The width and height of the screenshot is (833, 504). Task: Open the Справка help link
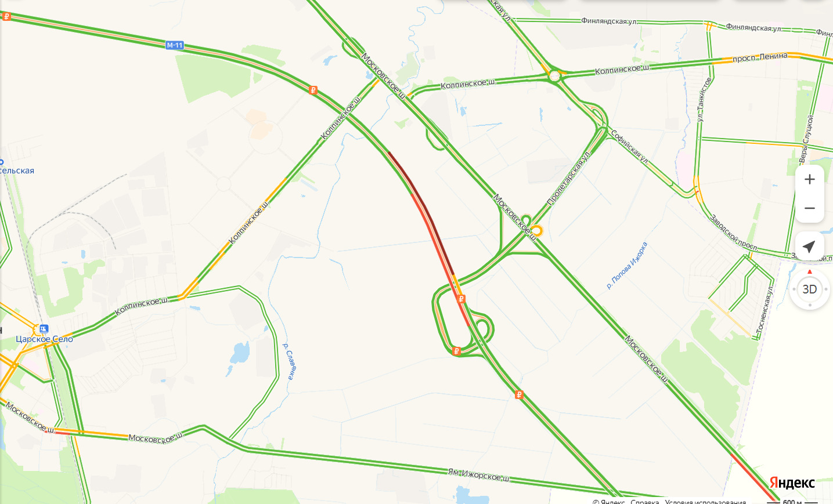(x=645, y=501)
